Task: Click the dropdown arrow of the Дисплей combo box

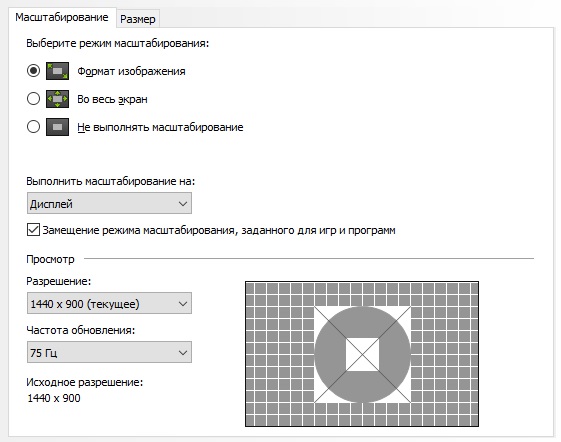Action: (x=183, y=204)
